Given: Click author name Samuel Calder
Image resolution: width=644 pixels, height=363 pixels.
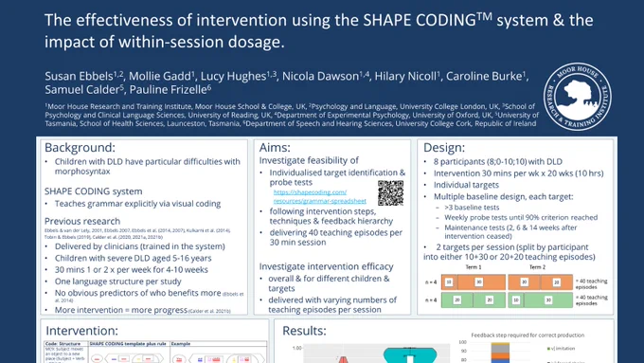Looking at the screenshot, I should [81, 90].
